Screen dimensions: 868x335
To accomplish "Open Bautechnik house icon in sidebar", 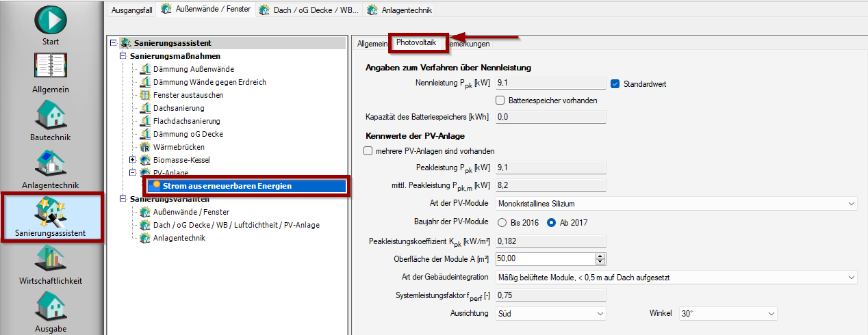I will [x=51, y=114].
